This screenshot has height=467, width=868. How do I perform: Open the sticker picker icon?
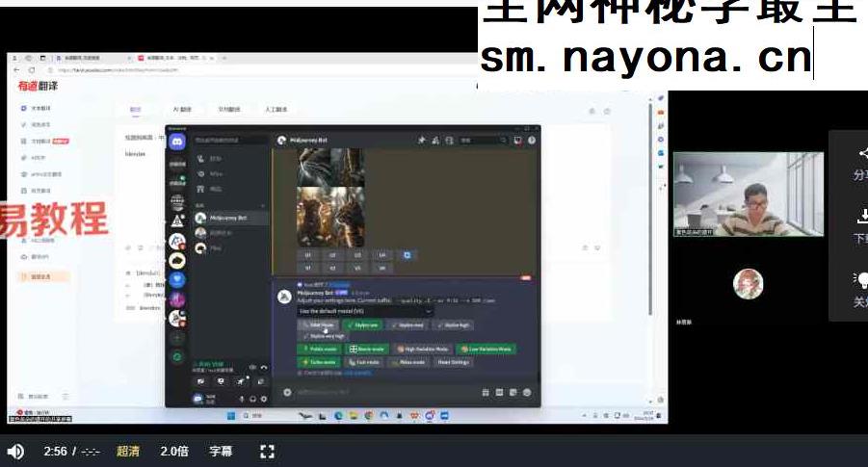tap(513, 392)
